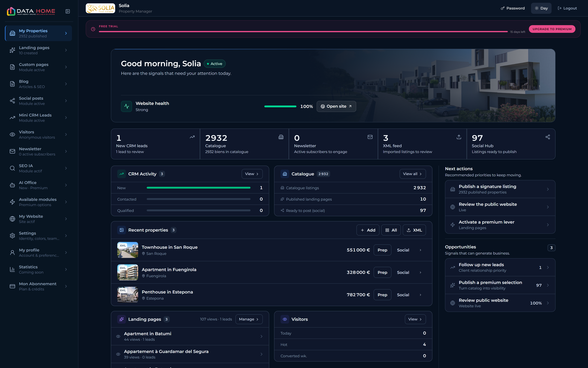
Task: Open chevron on Activate a premium lever
Action: tap(548, 225)
